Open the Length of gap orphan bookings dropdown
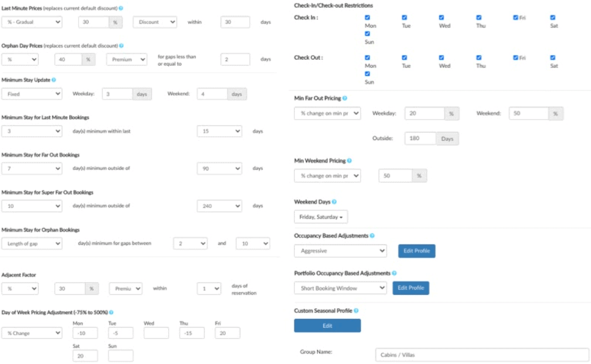 32,243
